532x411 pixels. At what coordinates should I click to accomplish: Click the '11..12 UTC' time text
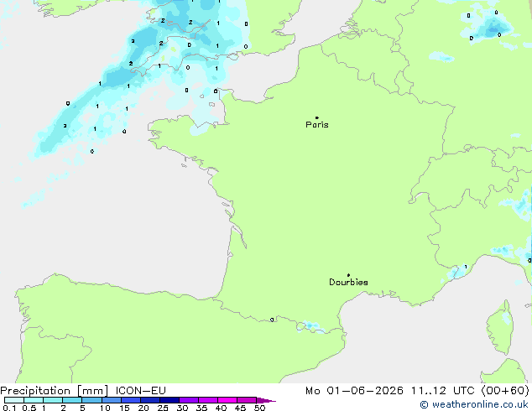coord(442,391)
